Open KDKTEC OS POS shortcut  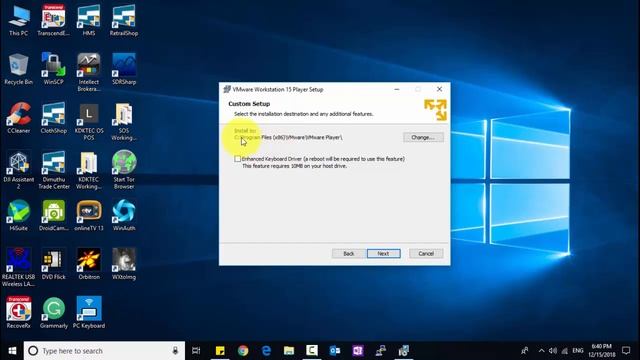point(89,121)
